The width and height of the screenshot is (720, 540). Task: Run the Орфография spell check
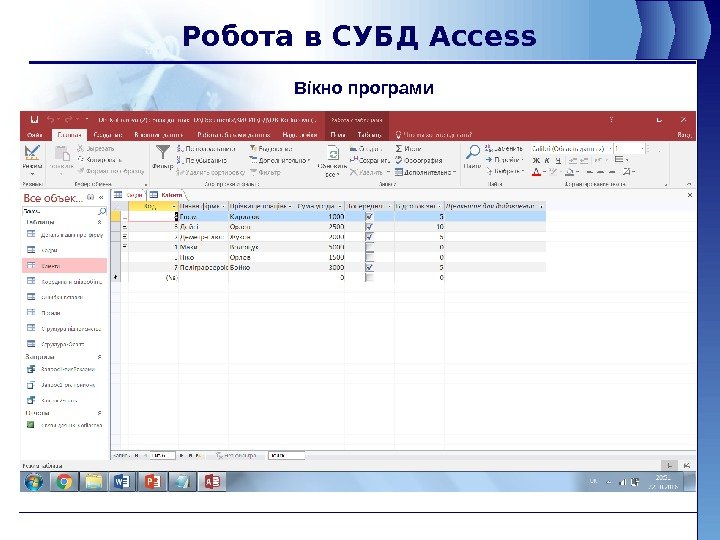coord(419,160)
